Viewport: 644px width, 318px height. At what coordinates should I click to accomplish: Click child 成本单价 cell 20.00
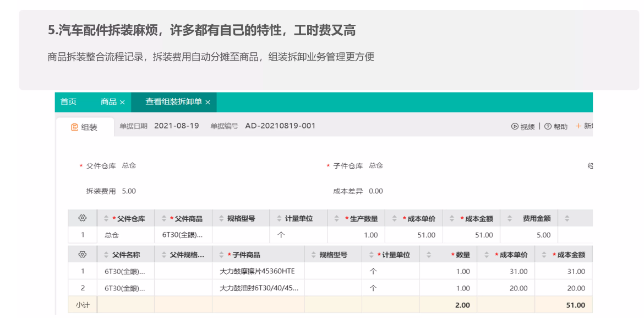point(506,288)
